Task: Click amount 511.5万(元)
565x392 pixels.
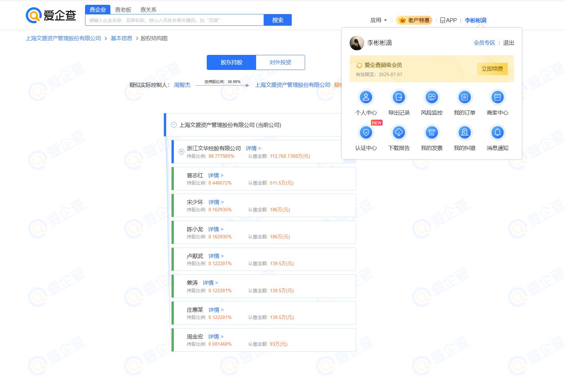Action: pos(281,183)
